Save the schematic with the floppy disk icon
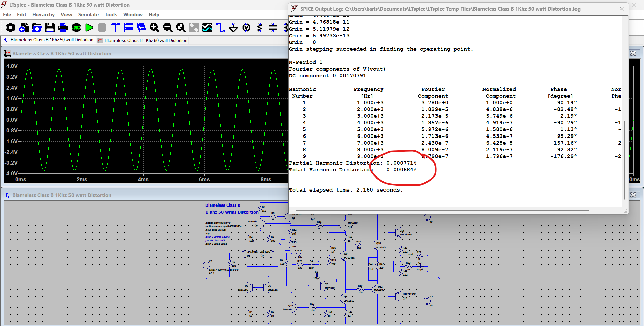 point(50,28)
